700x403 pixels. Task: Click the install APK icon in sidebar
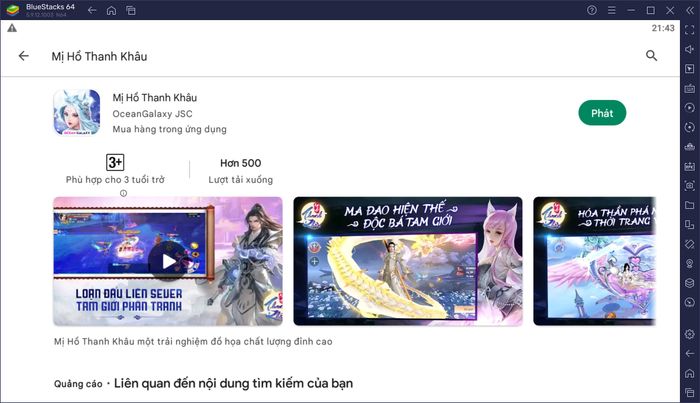[x=690, y=166]
